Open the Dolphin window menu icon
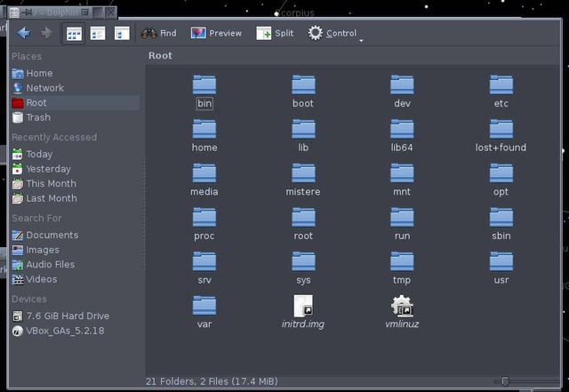Viewport: 569px width, 392px height. (x=14, y=13)
